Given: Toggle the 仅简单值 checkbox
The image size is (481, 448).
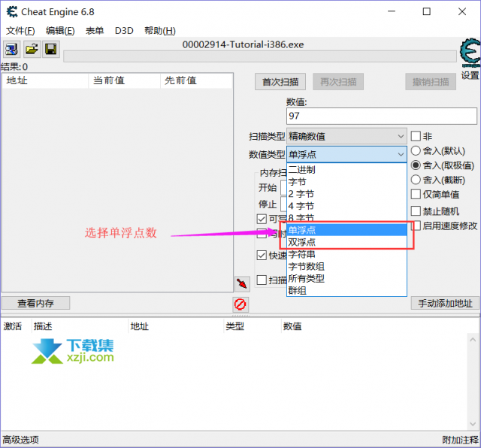Looking at the screenshot, I should point(416,194).
